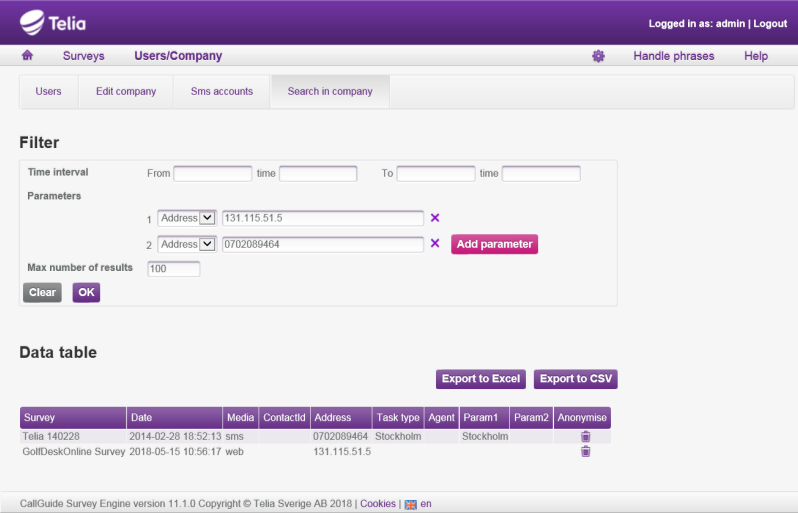Click the Telia logo
Screen dimensions: 798x513
pos(53,21)
